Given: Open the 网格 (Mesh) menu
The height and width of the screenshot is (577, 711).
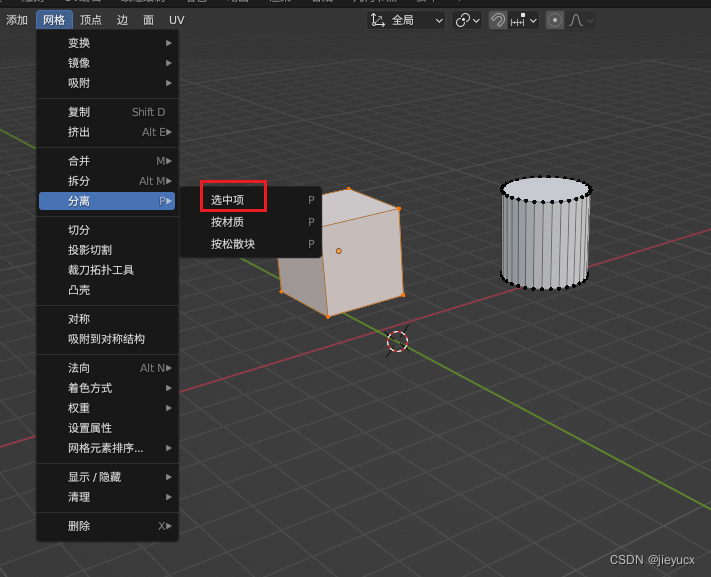Looking at the screenshot, I should pyautogui.click(x=54, y=20).
